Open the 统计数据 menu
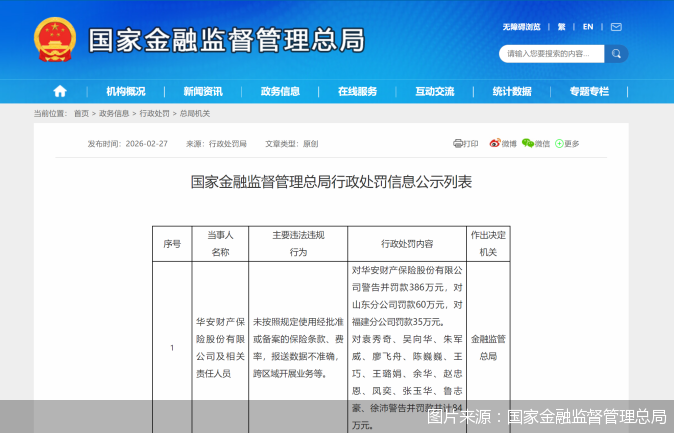 [x=511, y=91]
